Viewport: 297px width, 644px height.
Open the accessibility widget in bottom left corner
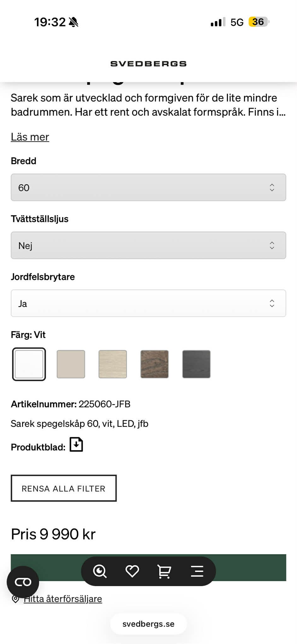(x=23, y=582)
